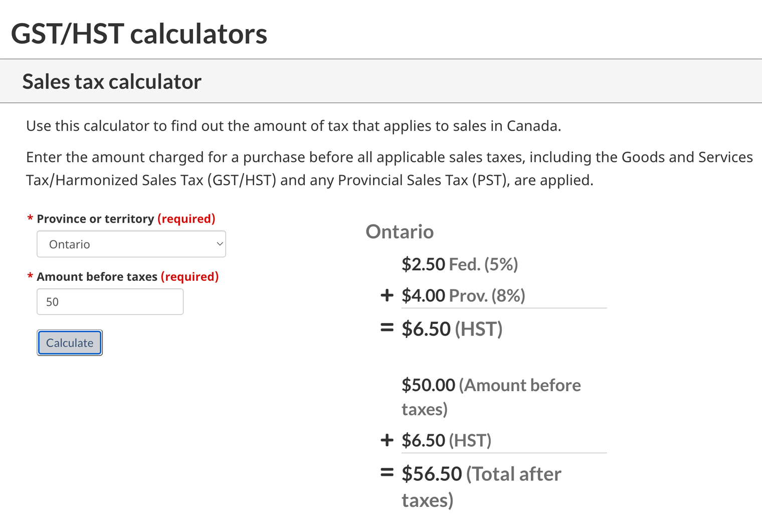Image resolution: width=762 pixels, height=532 pixels.
Task: Click the red asterisk before Amount before taxes
Action: pyautogui.click(x=30, y=277)
